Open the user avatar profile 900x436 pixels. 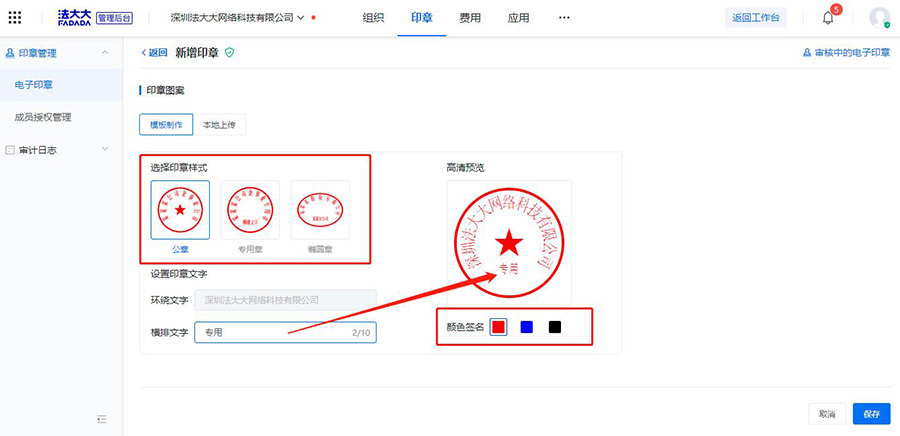pos(879,18)
